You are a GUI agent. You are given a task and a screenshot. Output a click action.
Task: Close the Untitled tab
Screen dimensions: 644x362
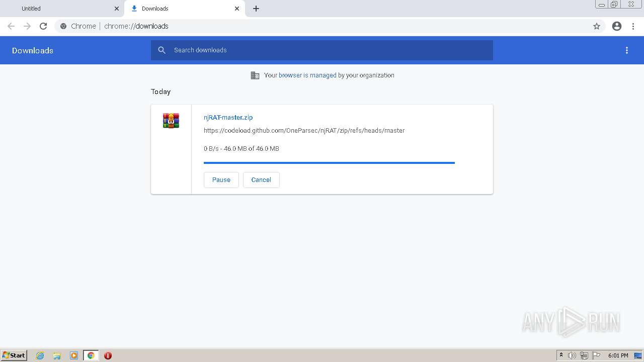(x=117, y=9)
